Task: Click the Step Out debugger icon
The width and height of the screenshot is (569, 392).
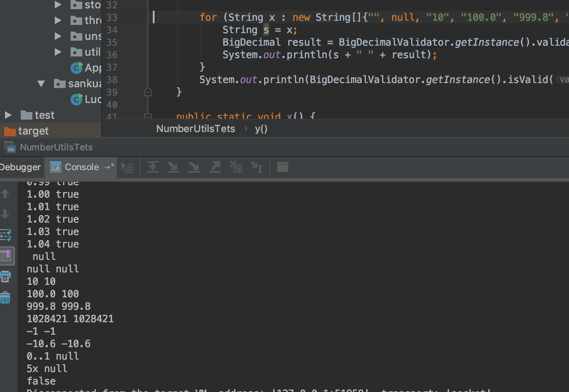Action: click(215, 167)
